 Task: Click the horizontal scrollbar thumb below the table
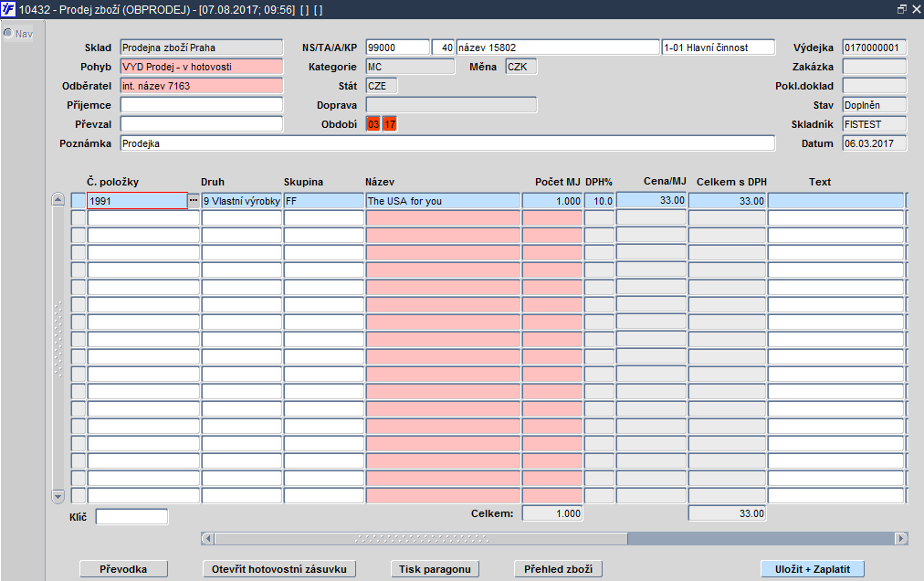pyautogui.click(x=421, y=538)
